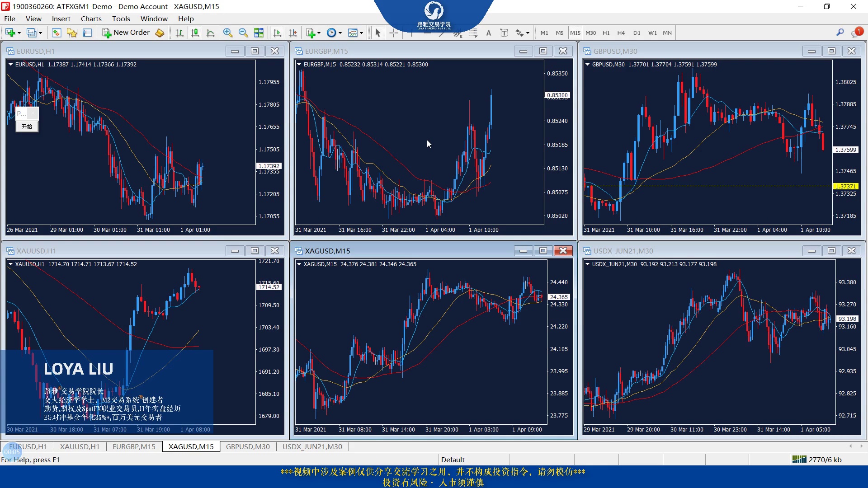Expand the chart templates dropdown arrow
The image size is (868, 488).
361,33
